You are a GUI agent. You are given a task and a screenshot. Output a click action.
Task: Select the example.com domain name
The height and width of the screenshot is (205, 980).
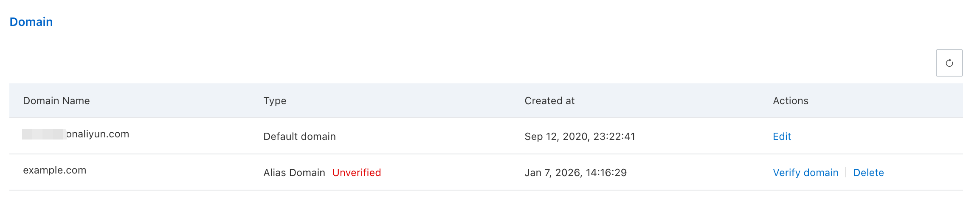click(55, 170)
